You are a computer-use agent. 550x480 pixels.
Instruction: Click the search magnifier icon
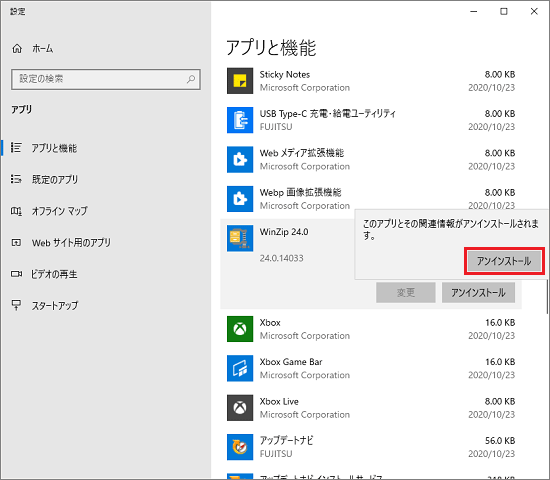191,79
